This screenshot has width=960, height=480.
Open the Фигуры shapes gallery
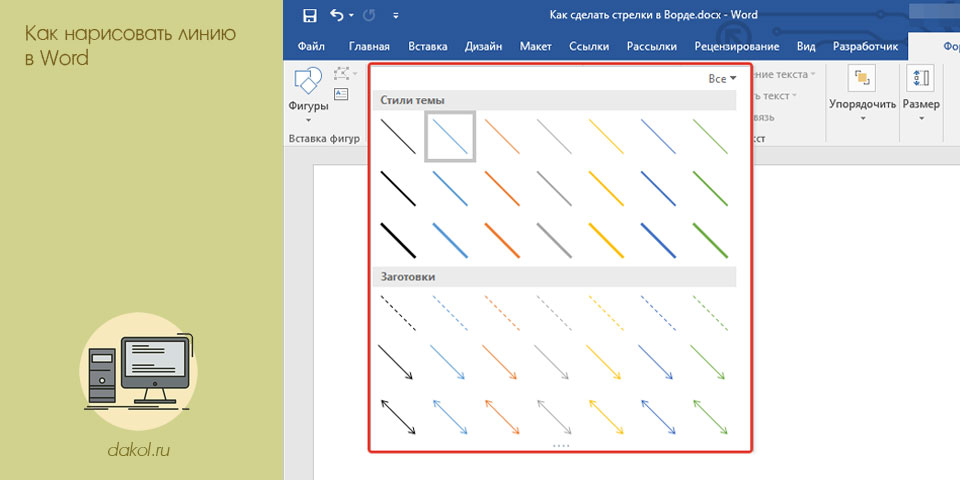coord(308,95)
